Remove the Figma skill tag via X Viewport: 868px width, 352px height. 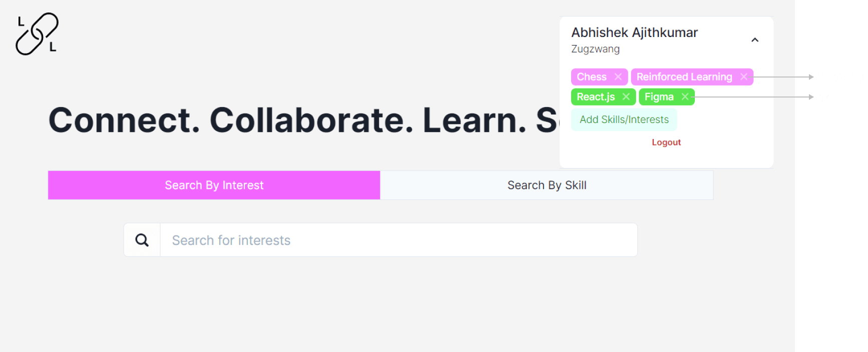[685, 96]
